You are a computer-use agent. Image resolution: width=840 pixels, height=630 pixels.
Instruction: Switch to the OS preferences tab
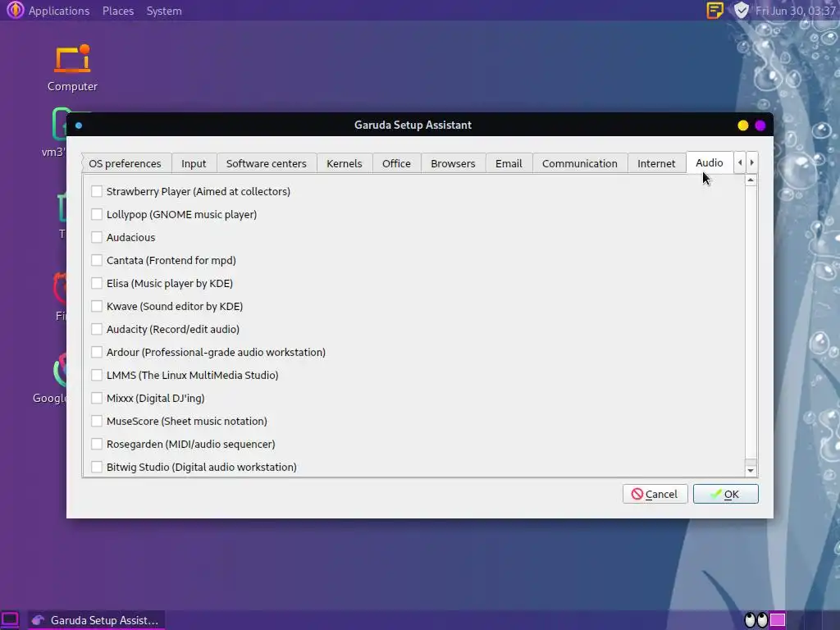[125, 163]
